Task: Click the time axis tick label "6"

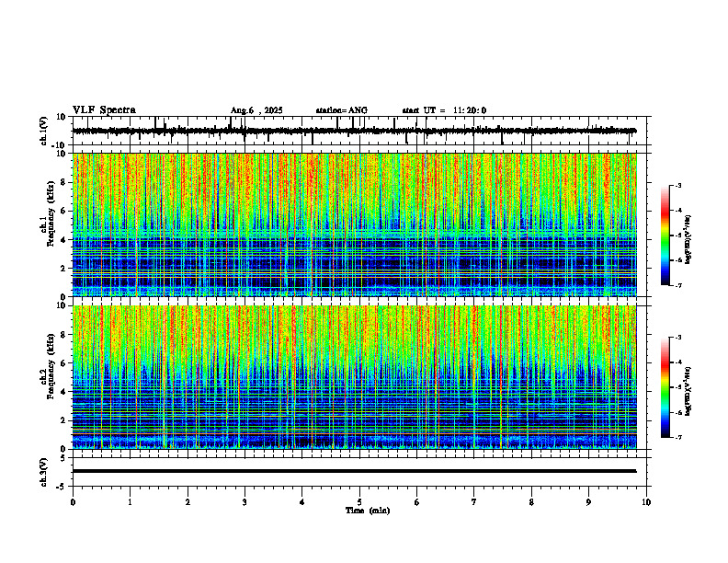Action: coord(417,502)
